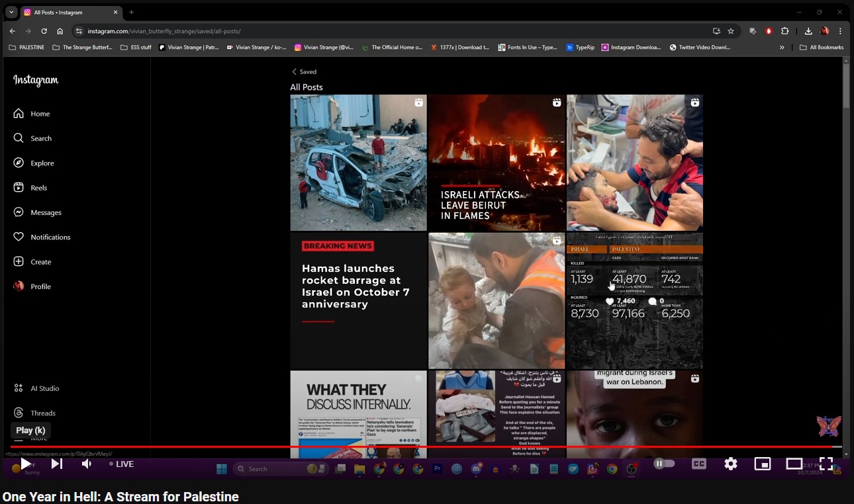Open rescuer holding child reel

[497, 301]
